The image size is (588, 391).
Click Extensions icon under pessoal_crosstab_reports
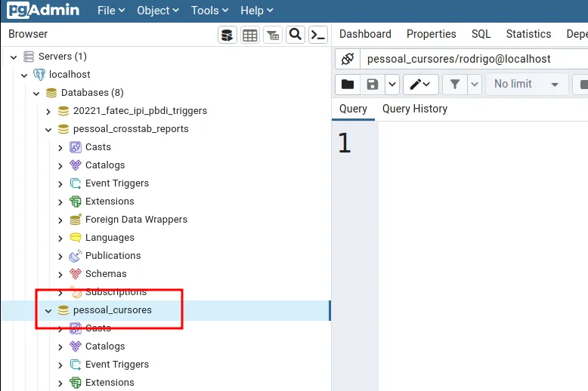[x=76, y=202]
